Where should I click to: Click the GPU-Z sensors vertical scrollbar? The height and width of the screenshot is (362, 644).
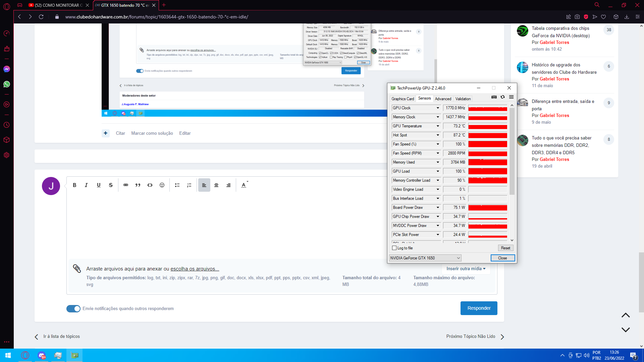pyautogui.click(x=512, y=151)
